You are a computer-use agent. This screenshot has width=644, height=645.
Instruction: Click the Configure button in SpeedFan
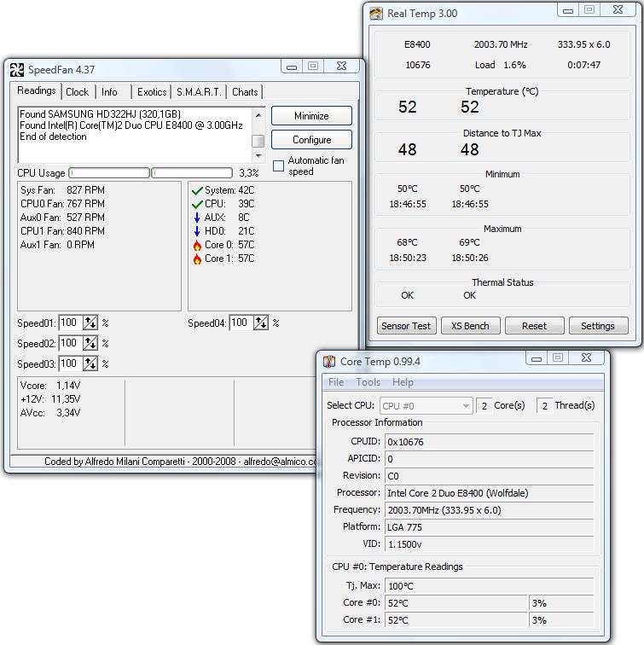pyautogui.click(x=311, y=140)
